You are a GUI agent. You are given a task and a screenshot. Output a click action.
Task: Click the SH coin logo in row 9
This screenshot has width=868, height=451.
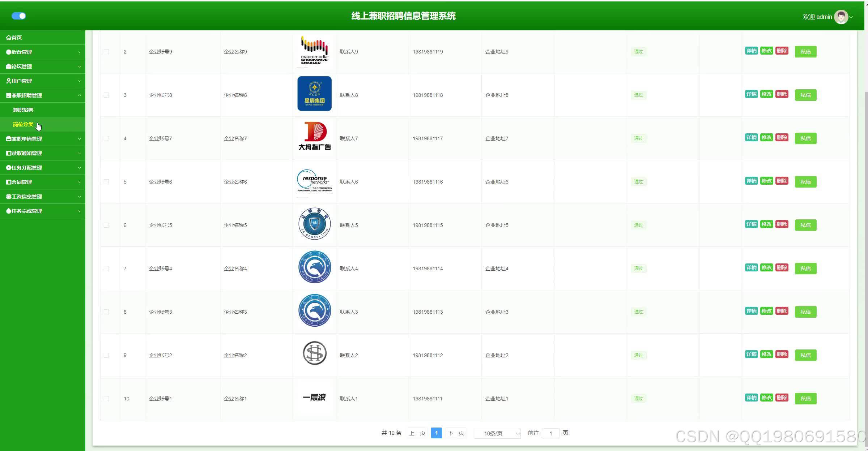pyautogui.click(x=314, y=353)
